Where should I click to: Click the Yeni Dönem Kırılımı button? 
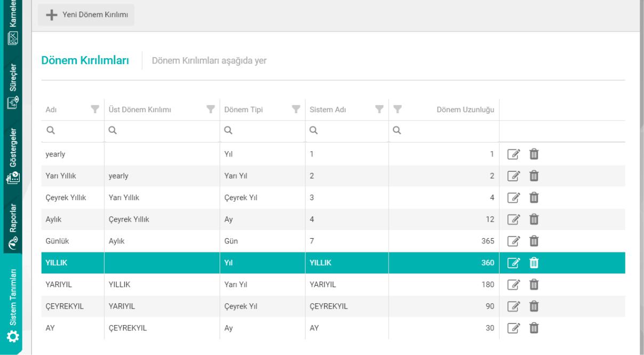[x=86, y=15]
